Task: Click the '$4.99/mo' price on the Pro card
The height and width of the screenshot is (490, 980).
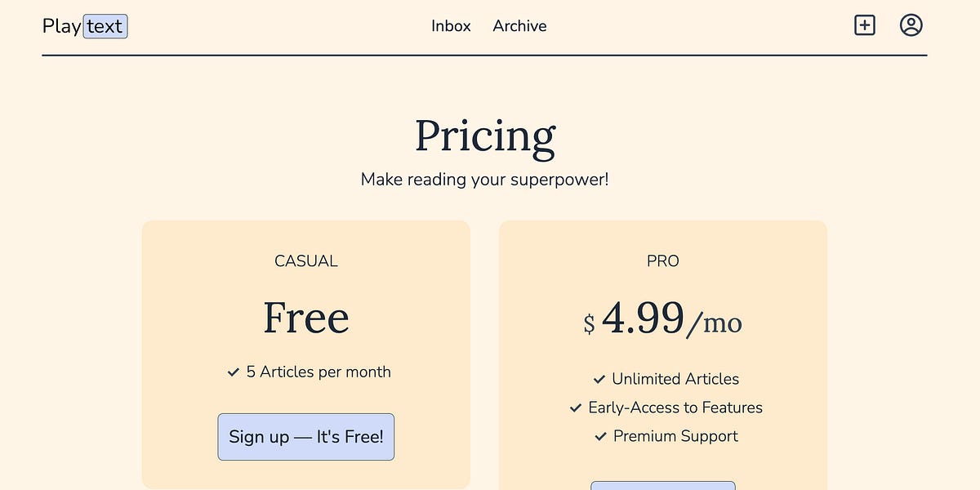Action: pos(662,320)
